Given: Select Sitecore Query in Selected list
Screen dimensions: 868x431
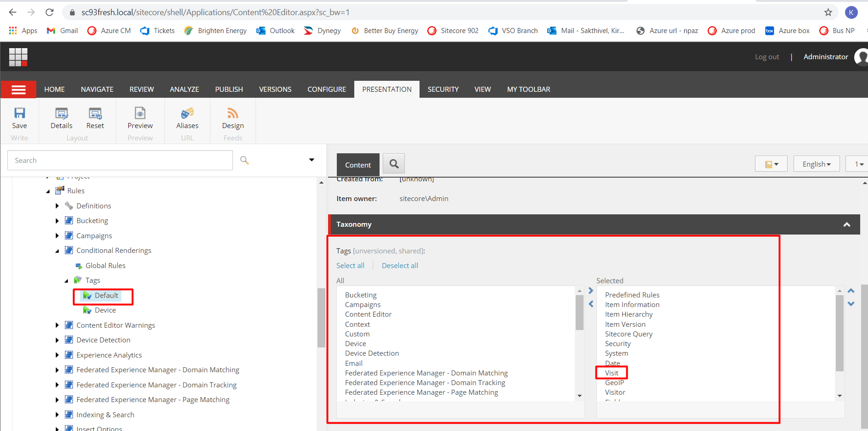Looking at the screenshot, I should pyautogui.click(x=629, y=334).
